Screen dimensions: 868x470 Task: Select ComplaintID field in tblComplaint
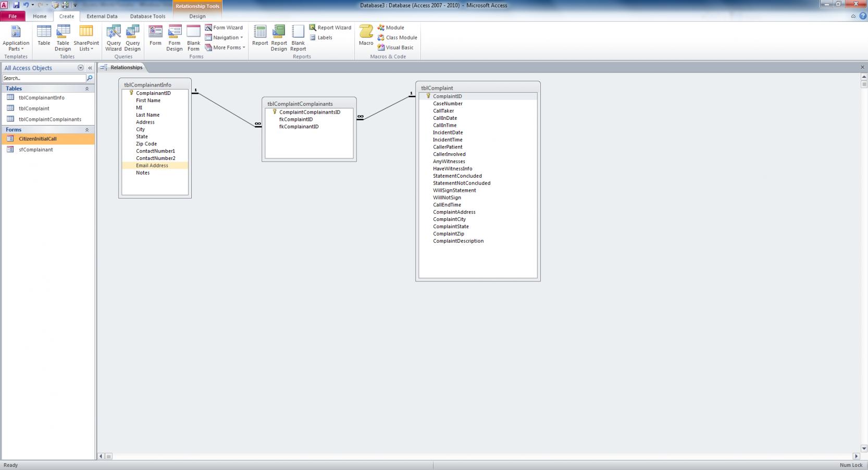click(478, 96)
